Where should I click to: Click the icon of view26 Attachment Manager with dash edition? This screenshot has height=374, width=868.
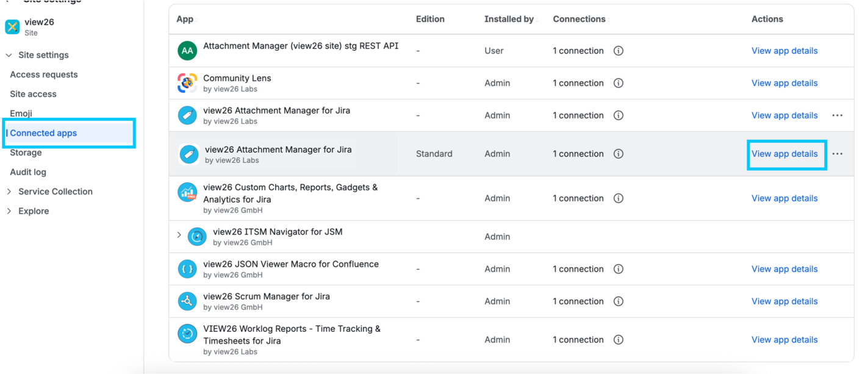[187, 115]
